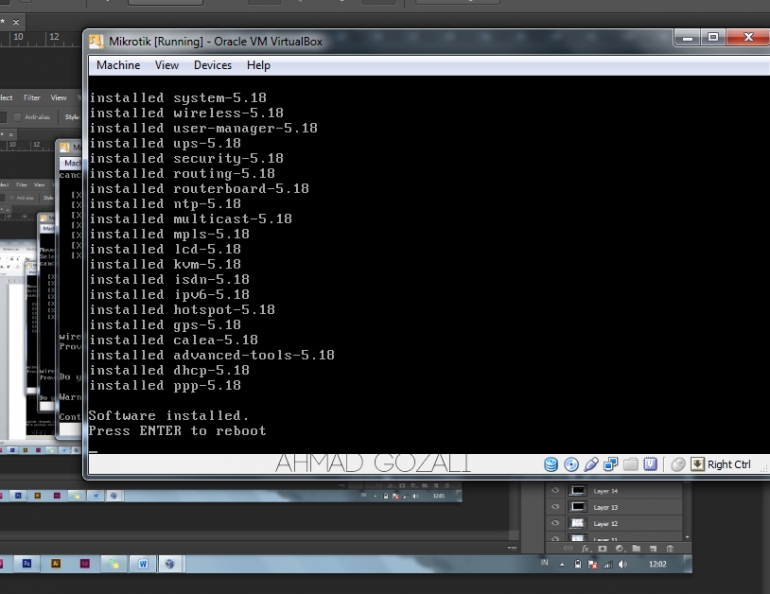Click the volume speaker tray icon

(623, 564)
